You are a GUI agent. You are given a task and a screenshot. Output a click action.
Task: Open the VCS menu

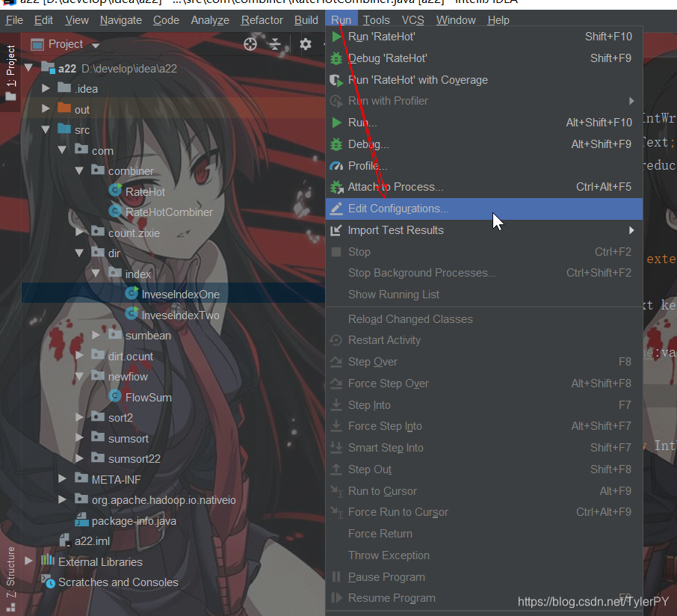pos(412,20)
